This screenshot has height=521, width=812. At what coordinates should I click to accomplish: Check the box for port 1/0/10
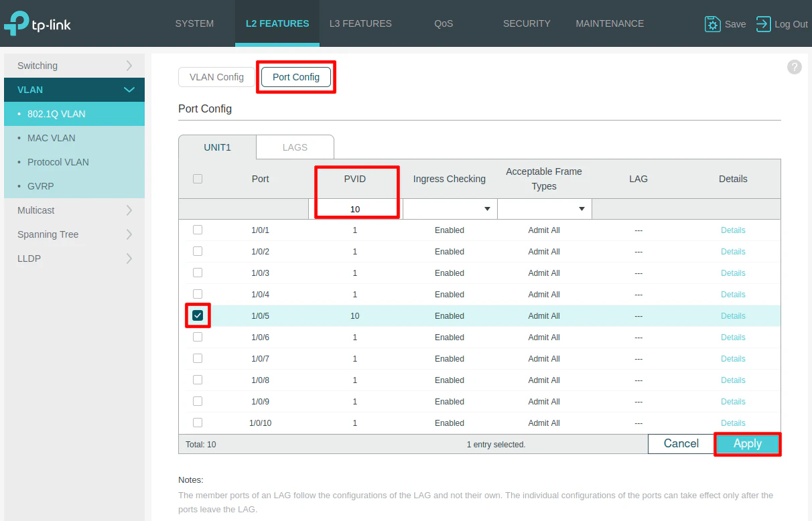point(198,423)
